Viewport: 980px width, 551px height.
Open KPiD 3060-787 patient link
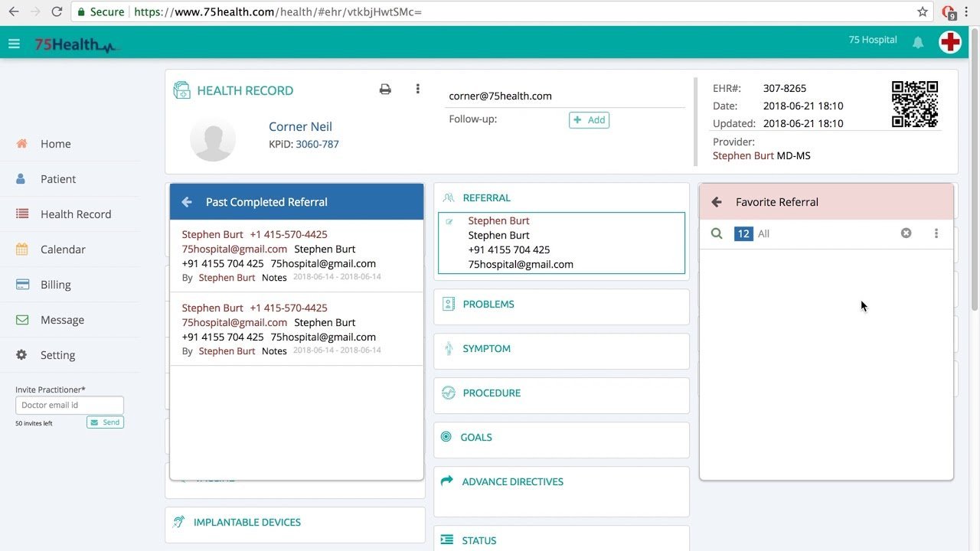click(317, 144)
